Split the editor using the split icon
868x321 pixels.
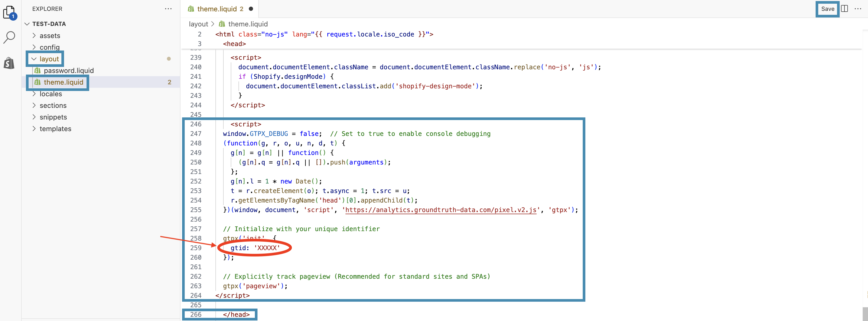tap(845, 9)
